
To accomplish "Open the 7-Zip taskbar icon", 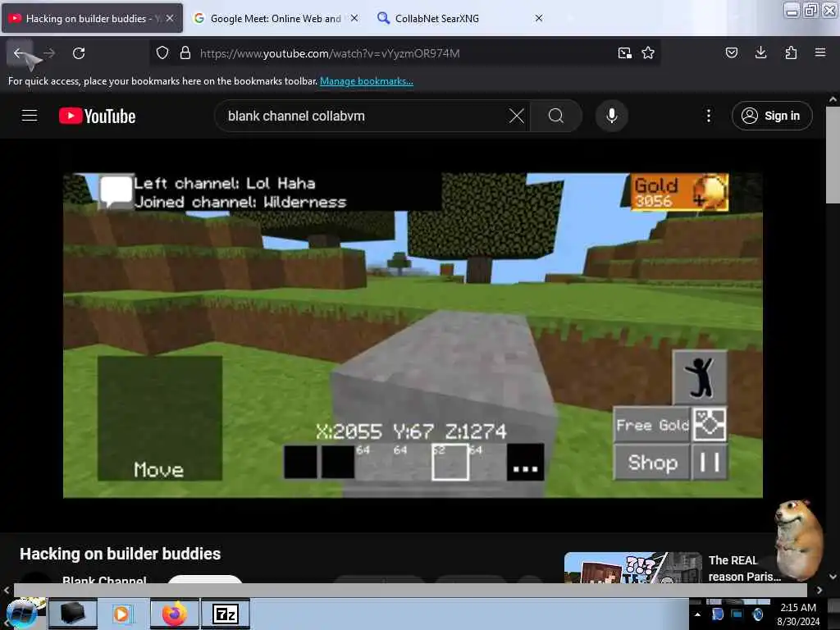I will pos(226,614).
